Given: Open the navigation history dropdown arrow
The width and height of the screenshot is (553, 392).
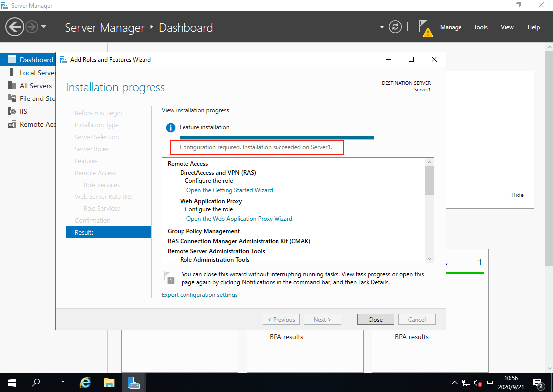Looking at the screenshot, I should [44, 27].
